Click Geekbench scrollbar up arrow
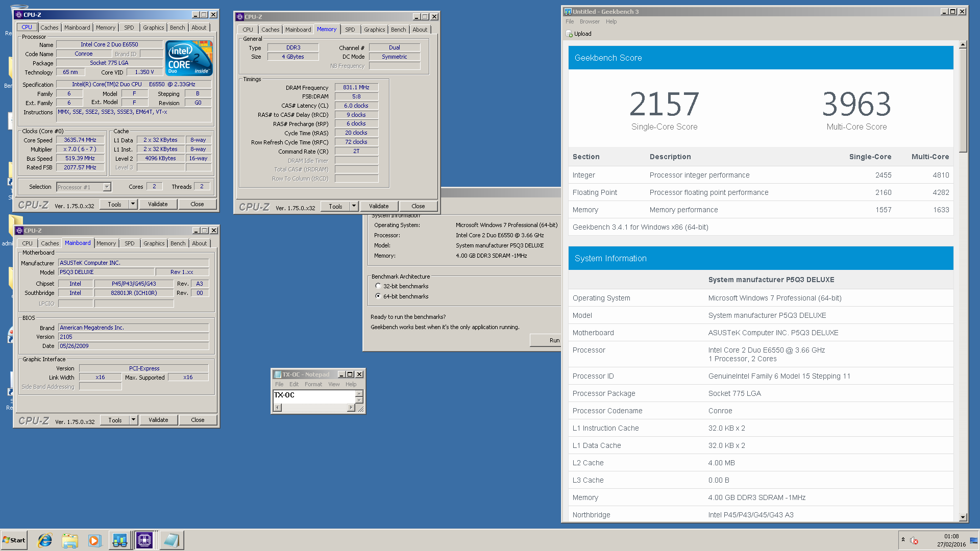 [x=963, y=45]
